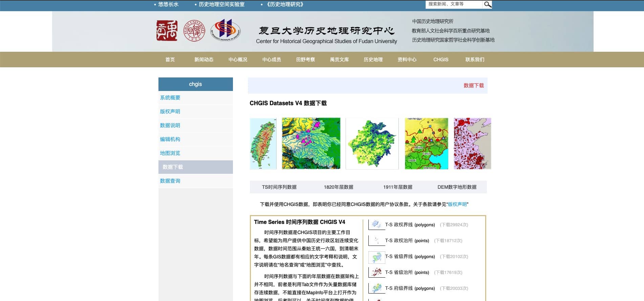Open CHGIS navigation item
644x301 pixels.
pos(441,60)
